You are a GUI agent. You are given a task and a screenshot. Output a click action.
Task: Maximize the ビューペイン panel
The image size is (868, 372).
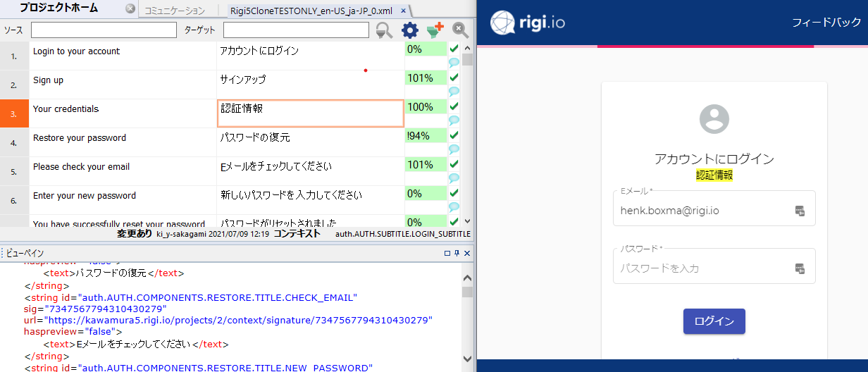click(x=447, y=253)
